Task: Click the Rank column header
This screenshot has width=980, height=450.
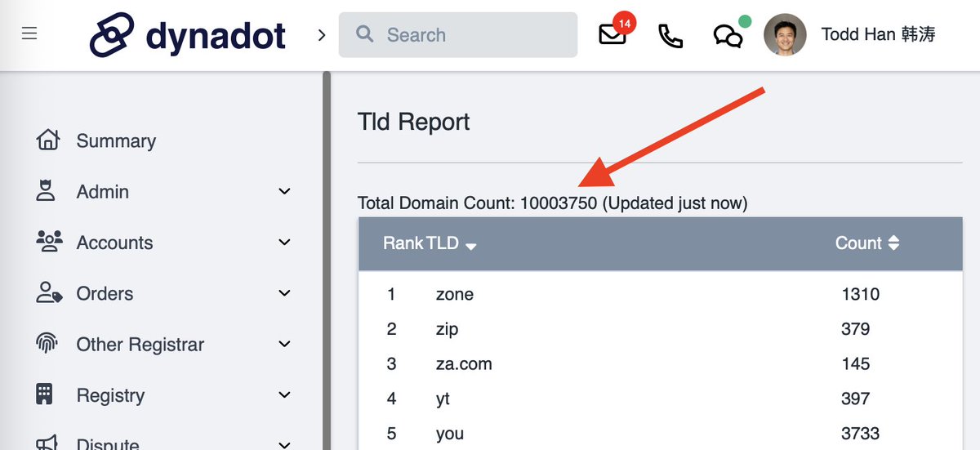Action: pos(403,243)
